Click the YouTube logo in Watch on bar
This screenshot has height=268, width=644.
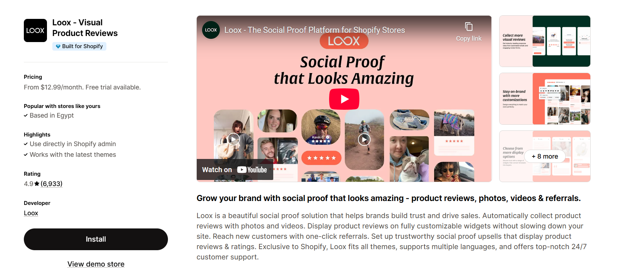pyautogui.click(x=252, y=170)
